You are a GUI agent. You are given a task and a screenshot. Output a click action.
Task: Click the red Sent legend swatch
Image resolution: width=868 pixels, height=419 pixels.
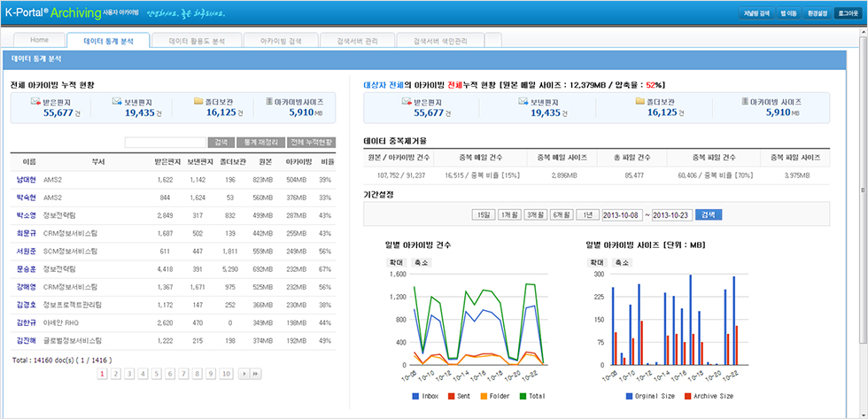tap(451, 396)
